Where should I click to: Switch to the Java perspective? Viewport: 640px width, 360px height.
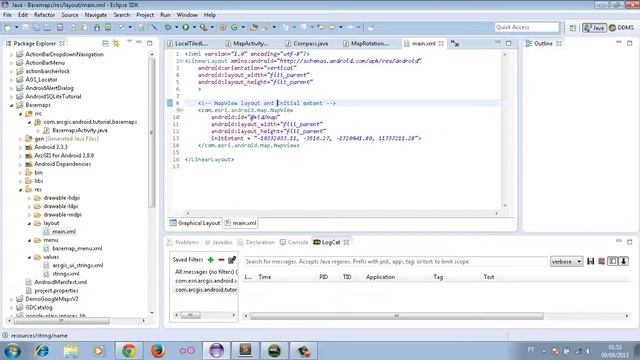(594, 28)
